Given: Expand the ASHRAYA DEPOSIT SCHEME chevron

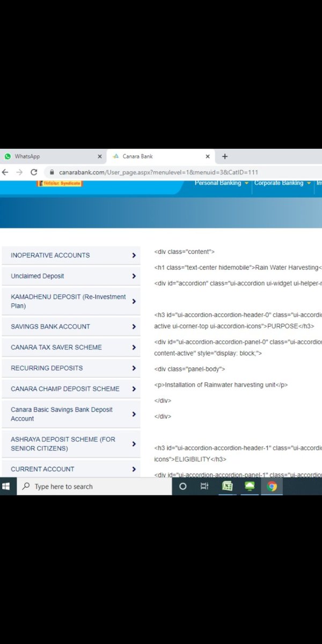Looking at the screenshot, I should click(x=134, y=444).
